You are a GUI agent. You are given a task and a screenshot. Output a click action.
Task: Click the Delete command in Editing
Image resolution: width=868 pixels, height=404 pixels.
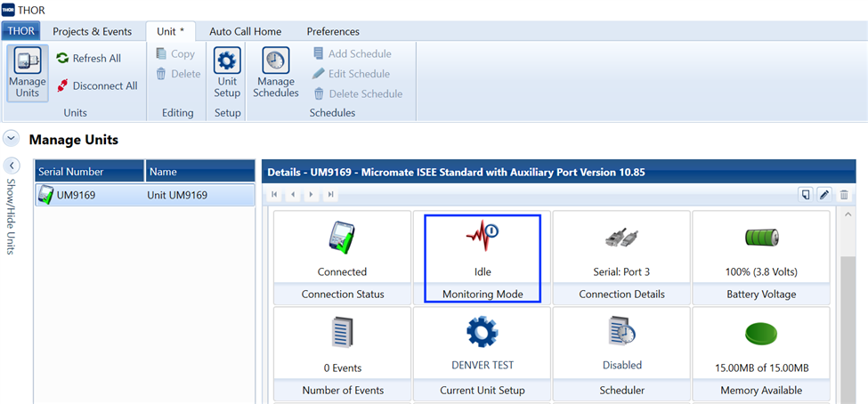pos(178,74)
